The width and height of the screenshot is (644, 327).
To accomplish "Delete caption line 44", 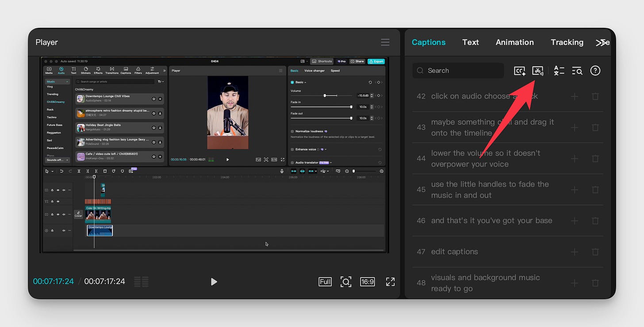I will (595, 158).
